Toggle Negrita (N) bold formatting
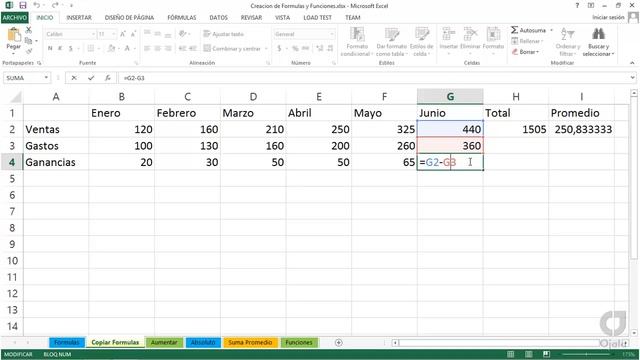The height and width of the screenshot is (360, 640). click(x=50, y=49)
